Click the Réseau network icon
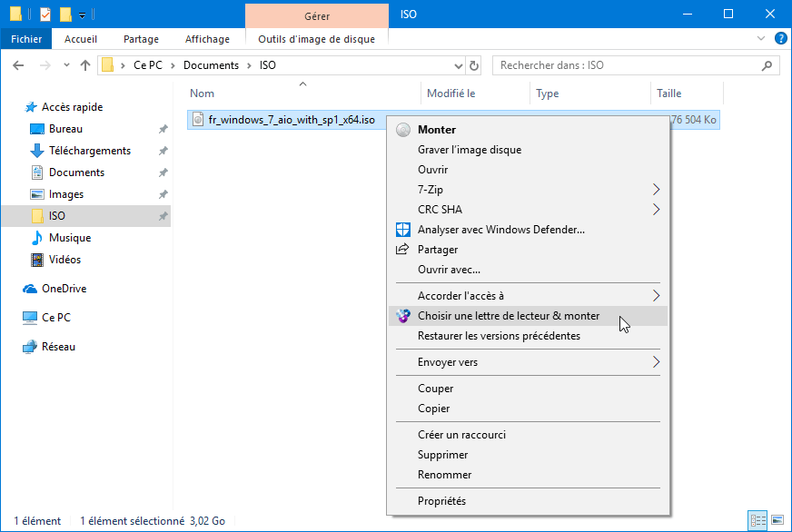The image size is (792, 532). coord(30,347)
